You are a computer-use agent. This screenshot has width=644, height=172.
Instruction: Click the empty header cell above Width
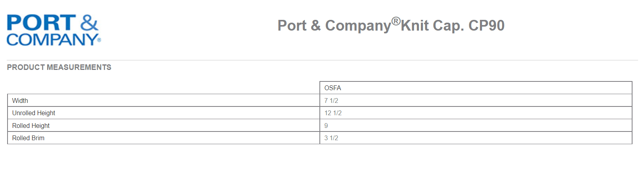[164, 88]
